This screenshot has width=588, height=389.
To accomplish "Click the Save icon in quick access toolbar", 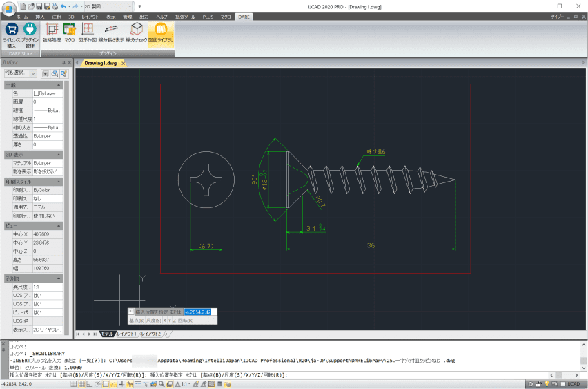I will pos(41,6).
